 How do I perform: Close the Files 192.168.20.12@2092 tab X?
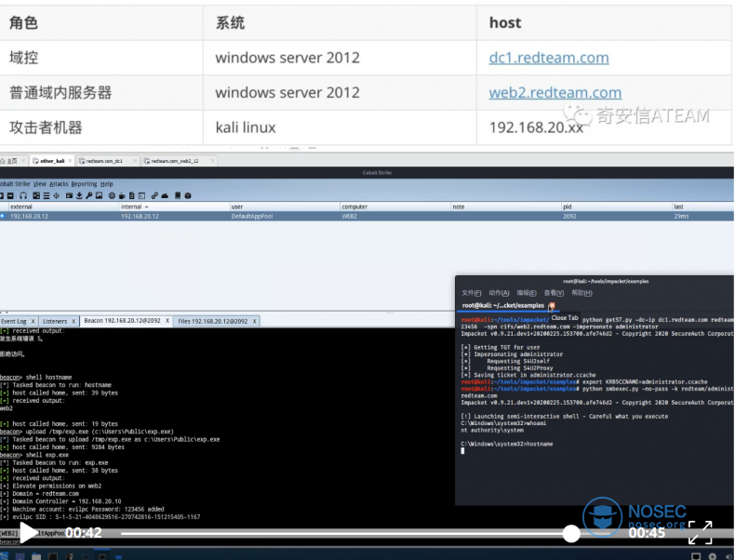pos(255,321)
